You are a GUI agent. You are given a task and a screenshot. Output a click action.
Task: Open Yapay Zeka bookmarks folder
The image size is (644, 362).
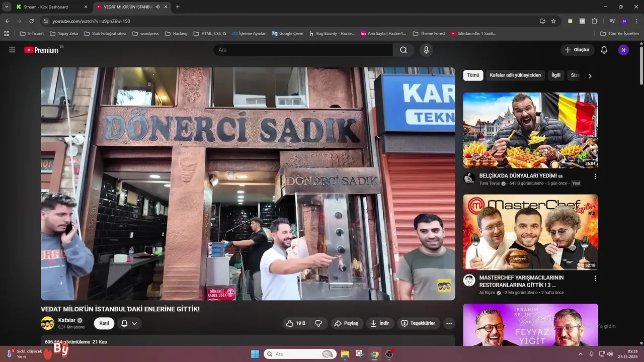pos(63,34)
